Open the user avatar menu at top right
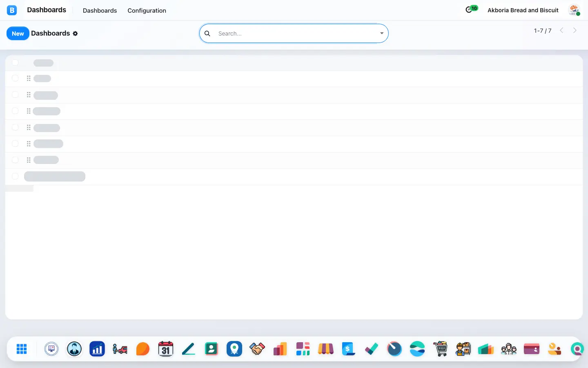Screen dimensions: 588x368 [574, 10]
